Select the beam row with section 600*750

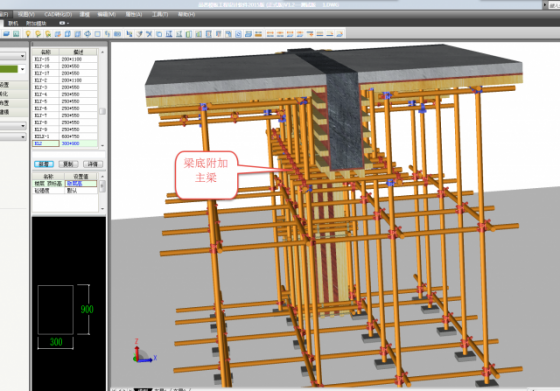[x=65, y=136]
